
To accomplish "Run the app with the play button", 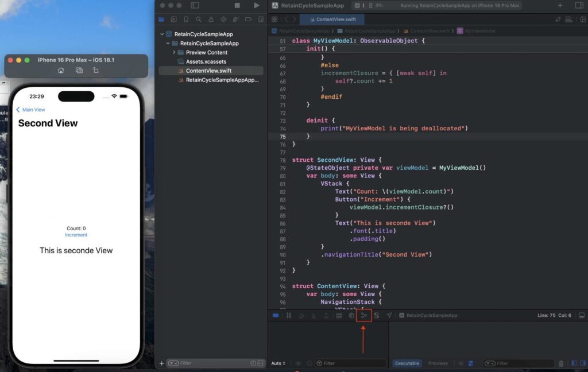I will click(257, 5).
